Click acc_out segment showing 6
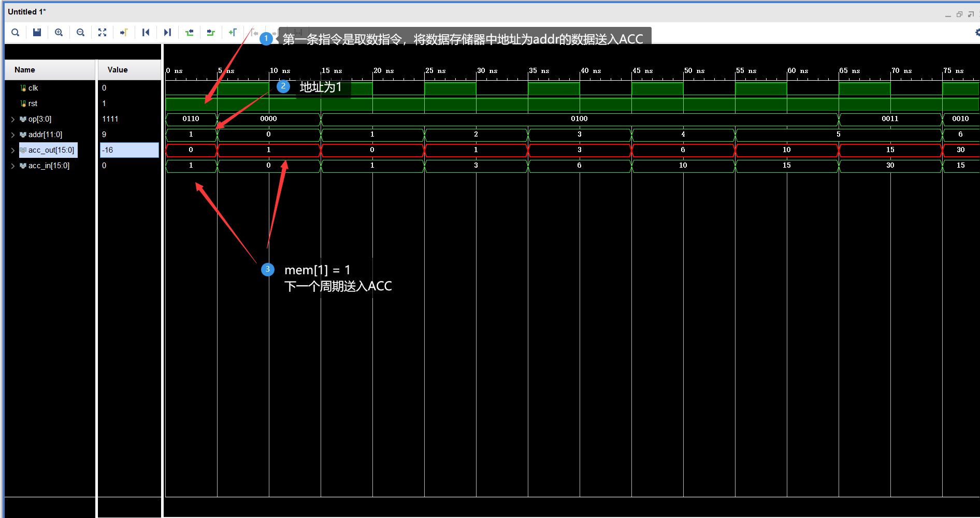Image resolution: width=980 pixels, height=518 pixels. pyautogui.click(x=683, y=150)
